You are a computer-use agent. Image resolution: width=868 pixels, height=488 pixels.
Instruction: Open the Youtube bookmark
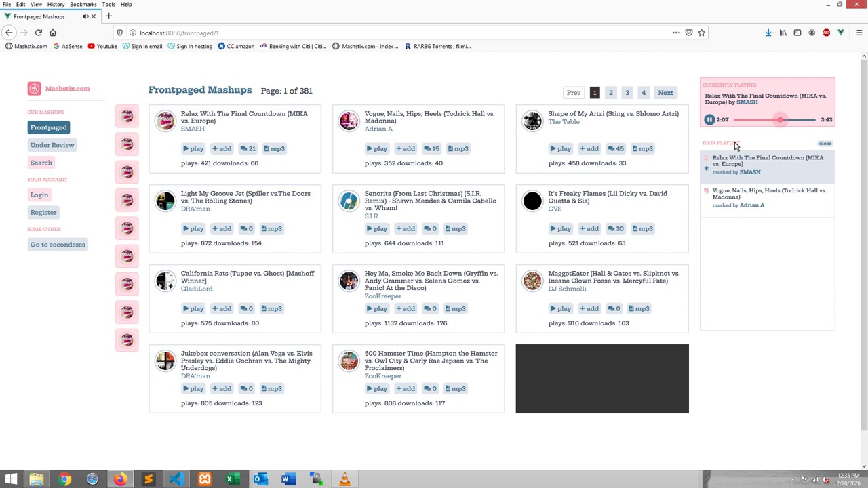click(x=102, y=47)
